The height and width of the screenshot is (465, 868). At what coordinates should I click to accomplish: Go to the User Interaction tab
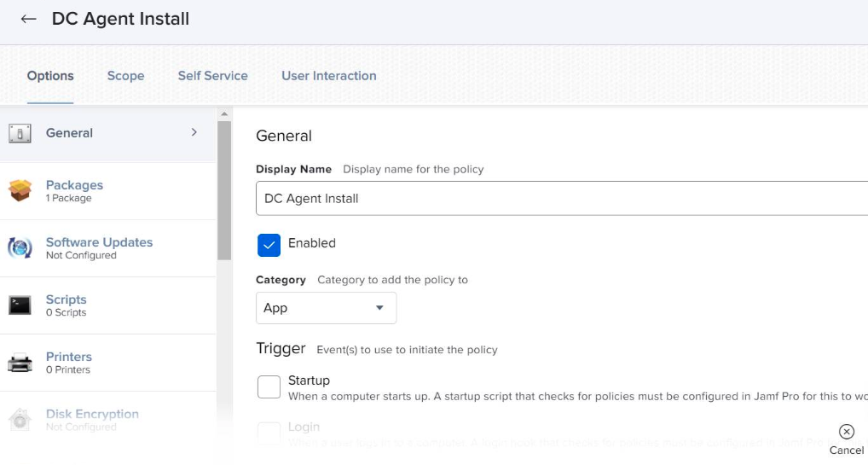(x=328, y=76)
